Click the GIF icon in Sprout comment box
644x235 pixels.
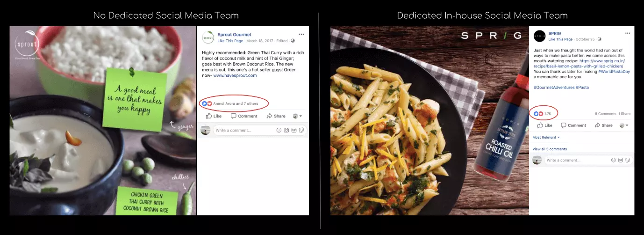[x=294, y=130]
